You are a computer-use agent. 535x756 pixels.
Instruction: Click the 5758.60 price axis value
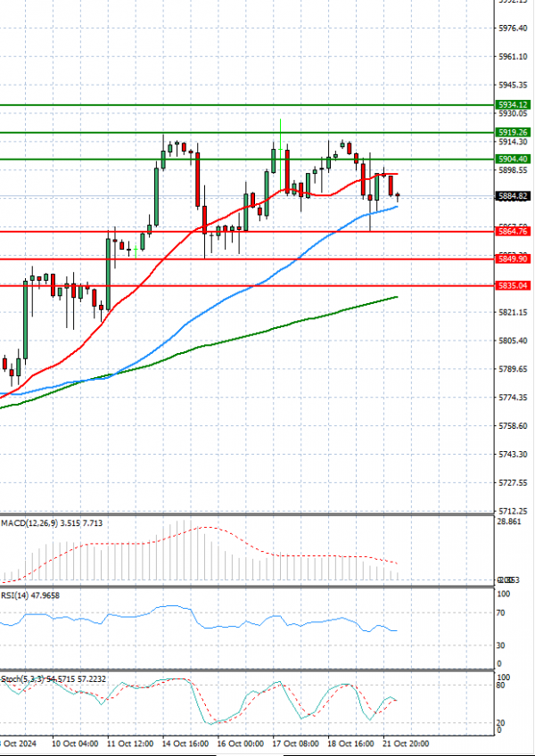click(514, 426)
